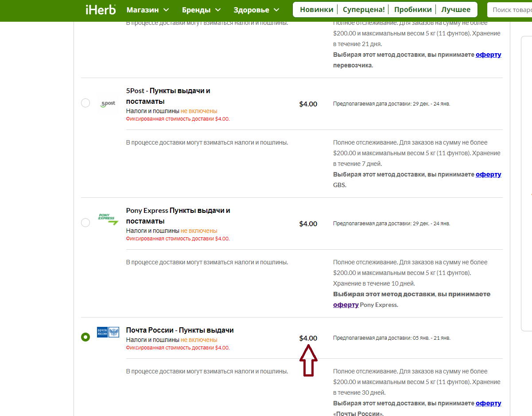
Task: Click Pony Express delivery date 29 дек. - 24 янв.
Action: click(x=431, y=224)
